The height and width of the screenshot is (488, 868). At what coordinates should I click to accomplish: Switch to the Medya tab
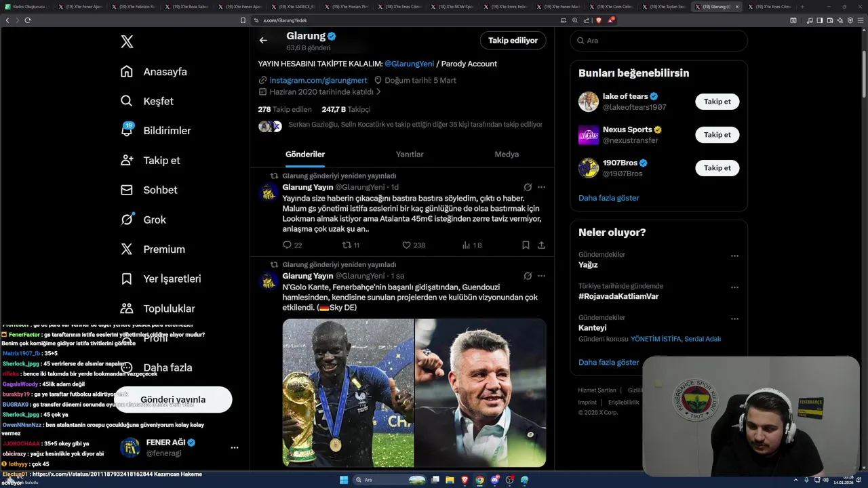coord(507,155)
